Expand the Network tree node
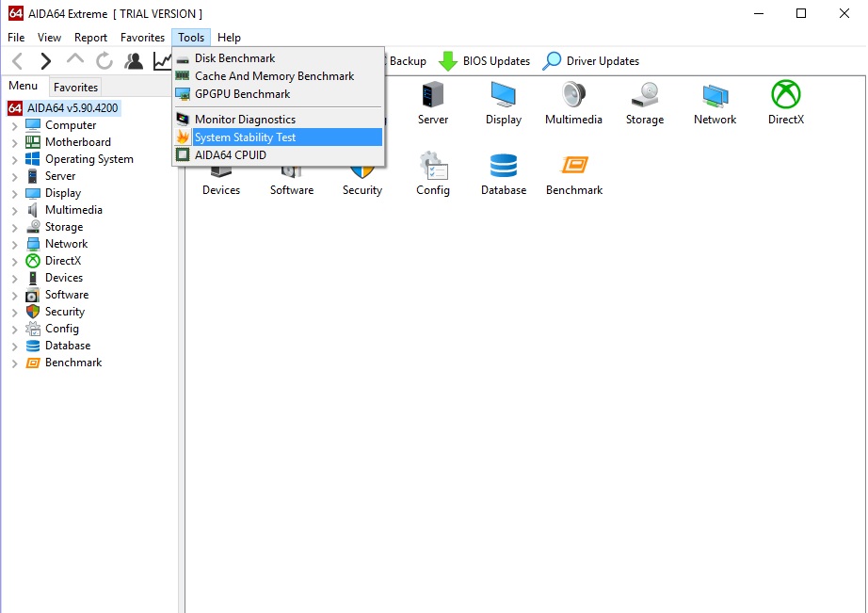 [14, 245]
